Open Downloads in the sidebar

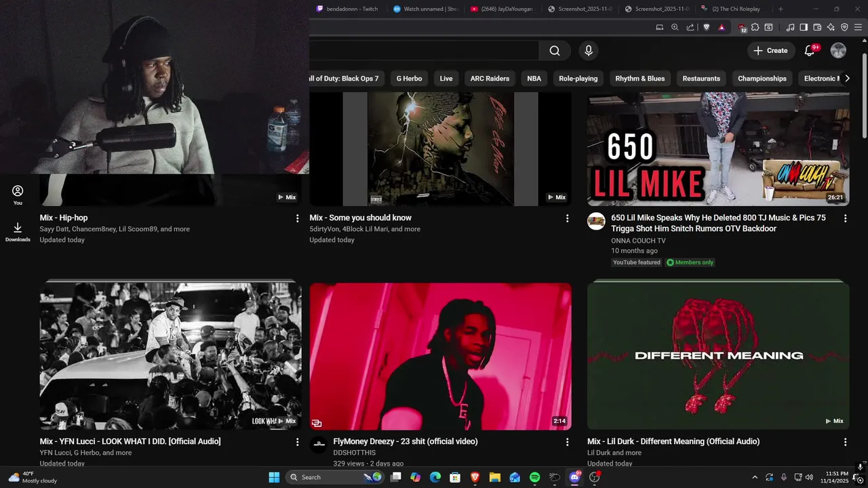(18, 232)
